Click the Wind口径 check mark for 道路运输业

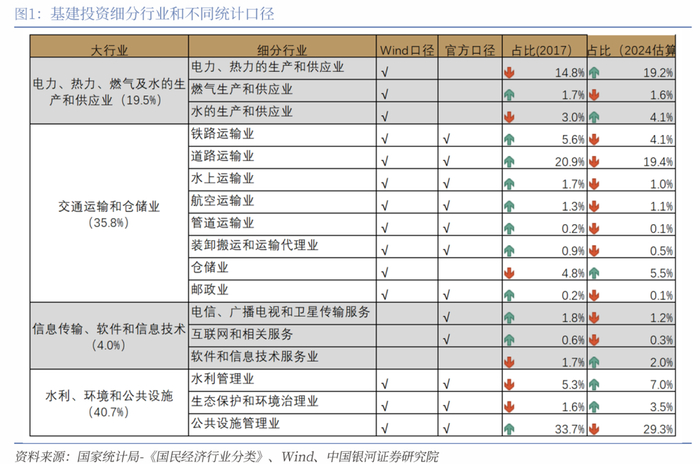click(385, 161)
